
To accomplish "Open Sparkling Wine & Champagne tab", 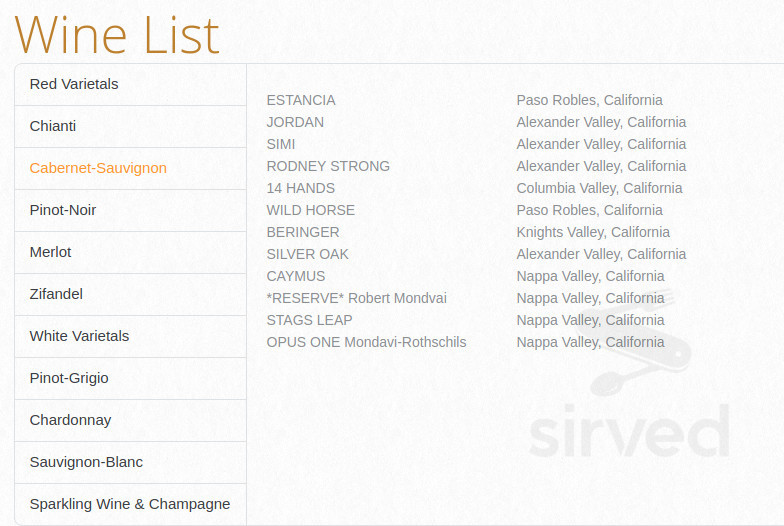I will coord(130,504).
